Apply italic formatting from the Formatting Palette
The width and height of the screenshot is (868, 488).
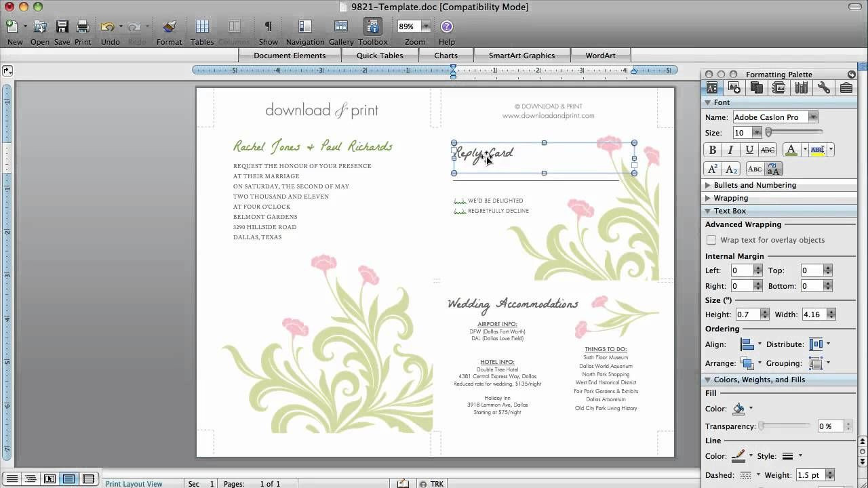pos(730,150)
